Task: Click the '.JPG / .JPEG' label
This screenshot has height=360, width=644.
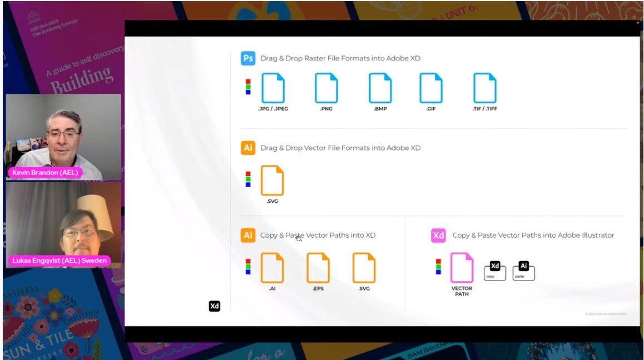Action: pyautogui.click(x=273, y=109)
